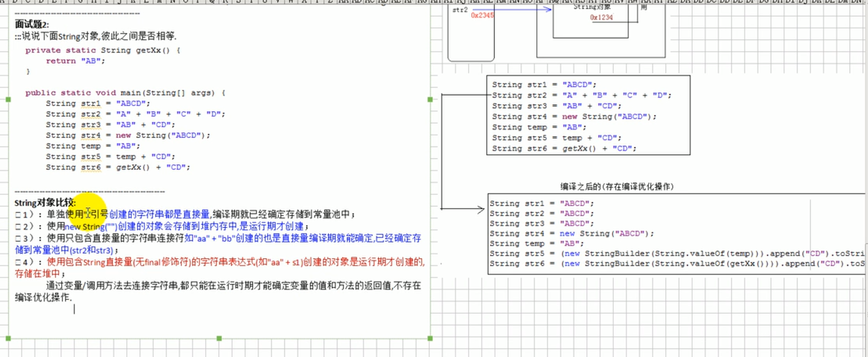Click the 'String对象比较:' heading
Image resolution: width=868 pixels, height=357 pixels.
click(x=45, y=203)
